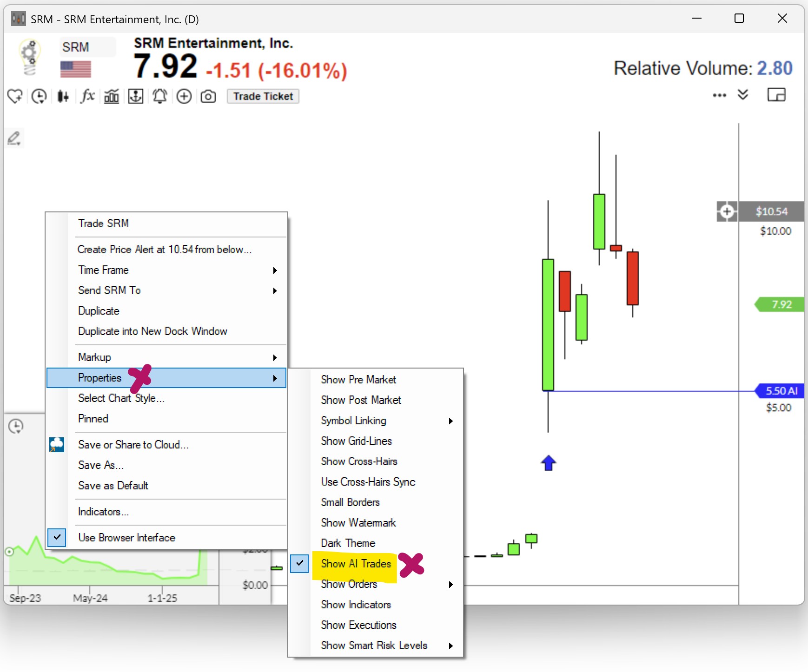Expand Show Smart Risk Levels submenu
808x672 pixels.
point(376,646)
